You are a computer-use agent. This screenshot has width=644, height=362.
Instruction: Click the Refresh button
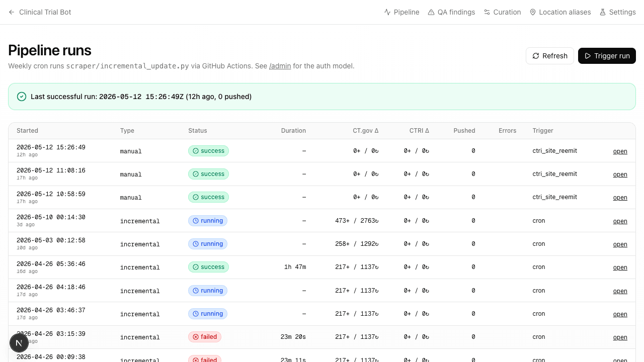point(550,56)
